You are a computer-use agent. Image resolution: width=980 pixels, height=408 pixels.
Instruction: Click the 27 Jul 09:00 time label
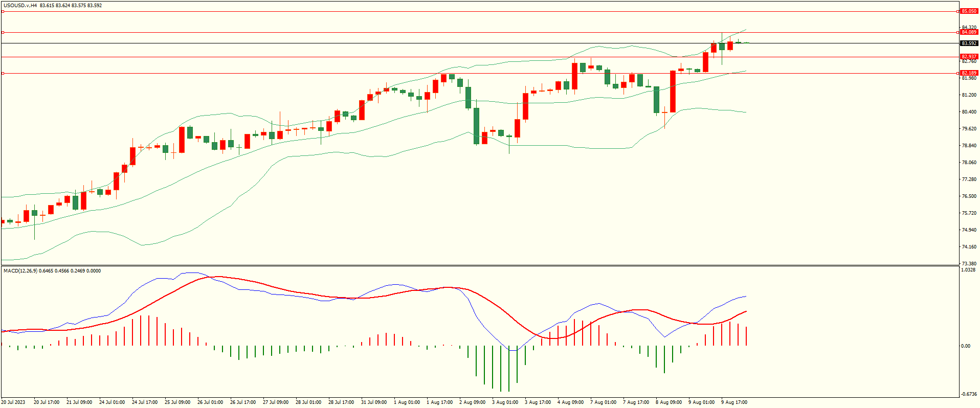pyautogui.click(x=276, y=402)
